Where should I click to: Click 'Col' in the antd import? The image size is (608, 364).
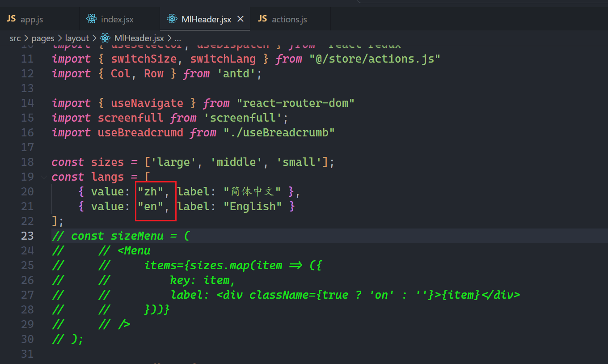121,73
